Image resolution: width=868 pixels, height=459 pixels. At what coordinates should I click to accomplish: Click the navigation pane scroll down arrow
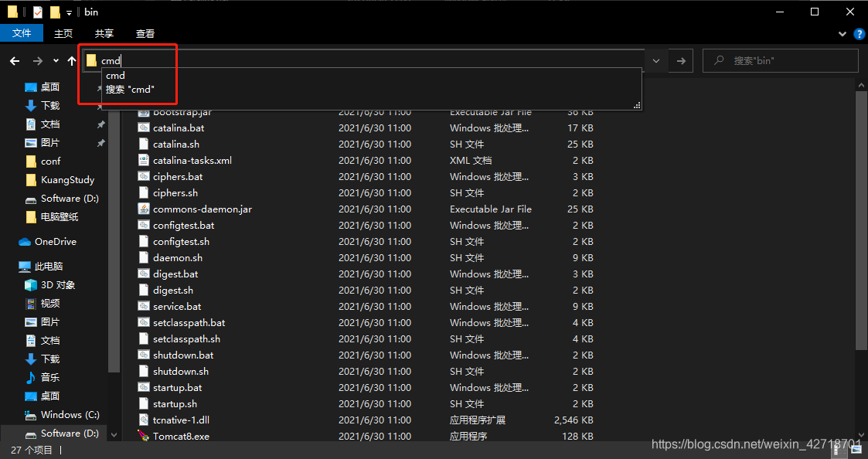coord(114,435)
